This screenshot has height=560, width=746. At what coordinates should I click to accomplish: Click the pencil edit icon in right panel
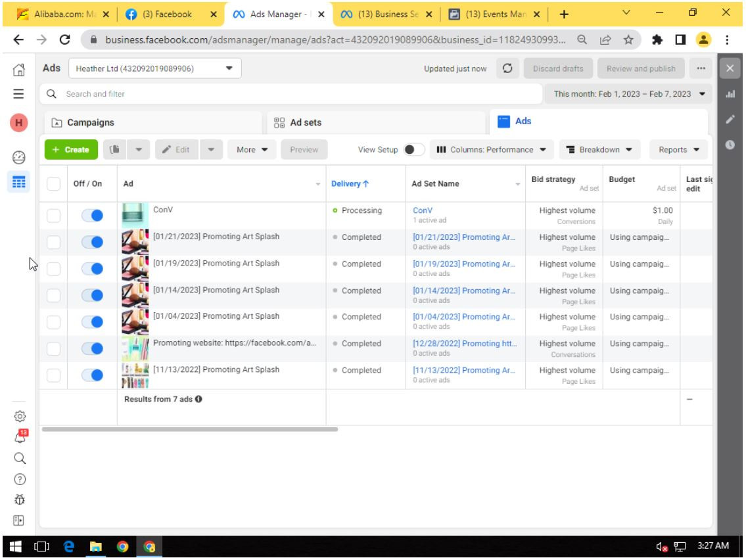[730, 120]
